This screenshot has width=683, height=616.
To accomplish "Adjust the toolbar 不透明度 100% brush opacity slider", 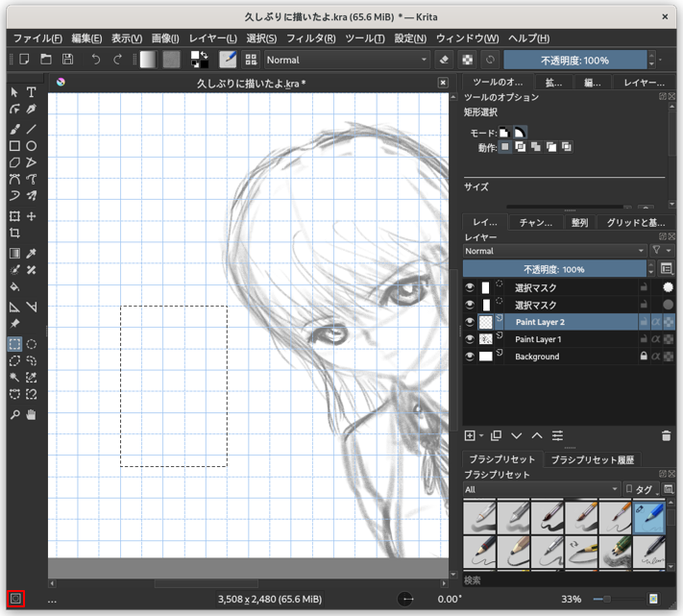I will pos(575,60).
